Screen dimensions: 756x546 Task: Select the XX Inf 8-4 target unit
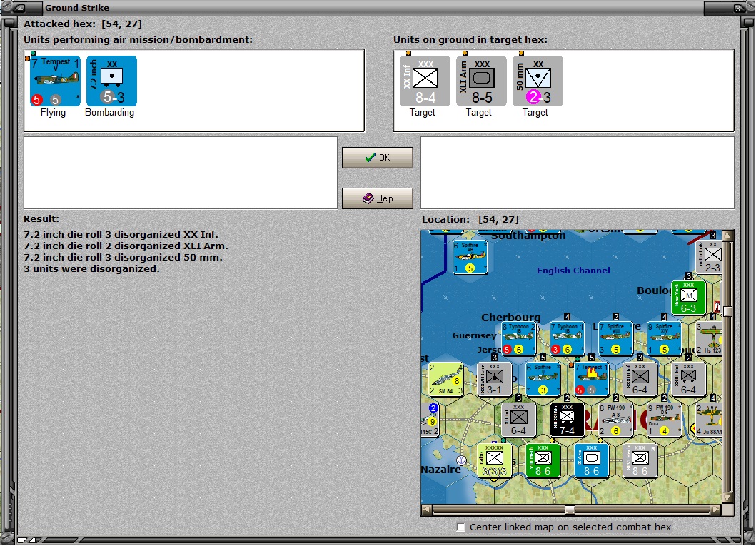click(425, 81)
